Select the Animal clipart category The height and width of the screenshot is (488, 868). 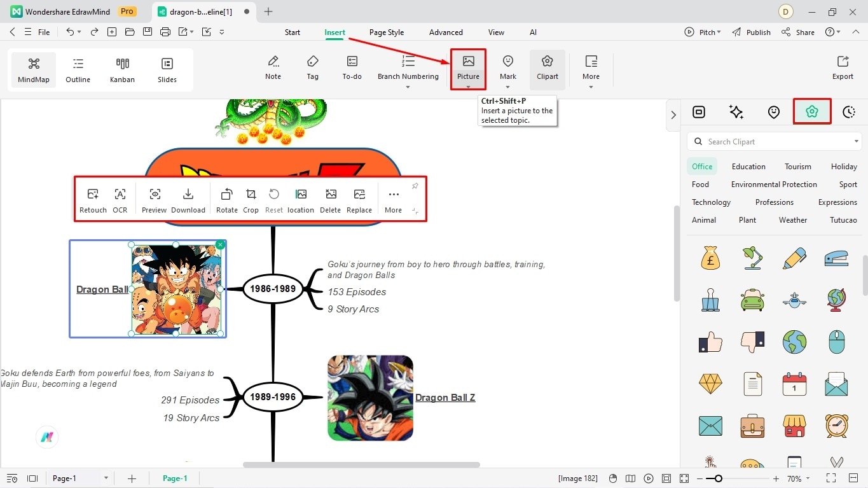pyautogui.click(x=704, y=220)
